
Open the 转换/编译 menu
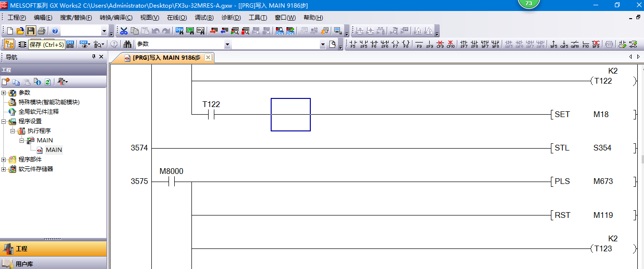[x=116, y=18]
